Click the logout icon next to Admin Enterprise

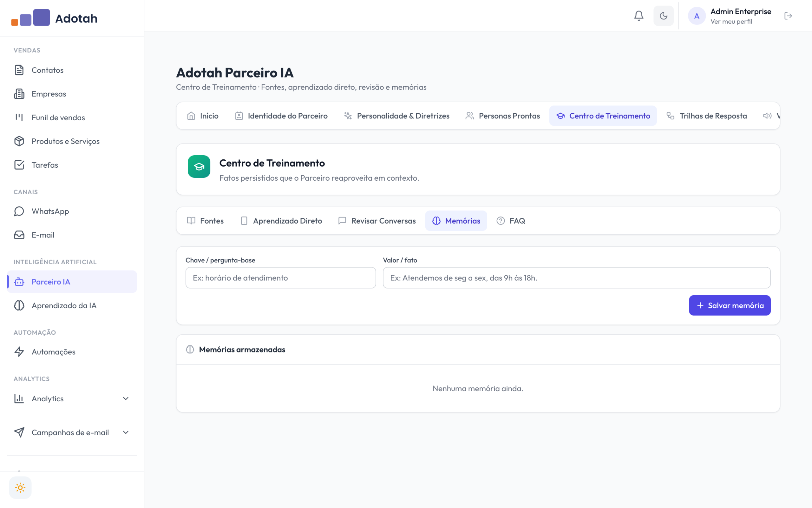coord(788,16)
